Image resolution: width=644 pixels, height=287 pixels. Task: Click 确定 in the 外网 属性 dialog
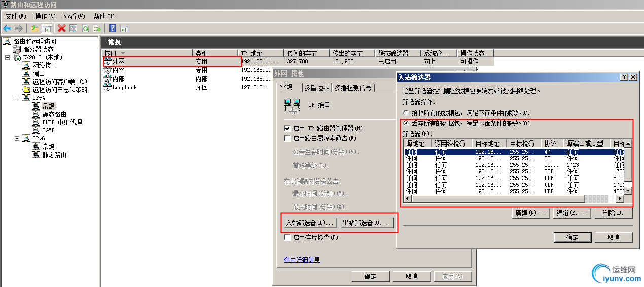click(x=371, y=276)
